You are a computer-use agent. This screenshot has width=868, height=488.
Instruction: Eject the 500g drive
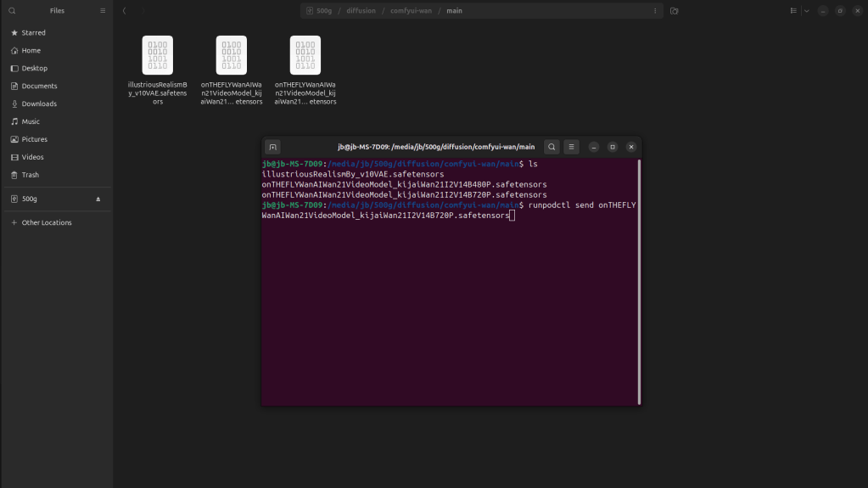pyautogui.click(x=98, y=199)
